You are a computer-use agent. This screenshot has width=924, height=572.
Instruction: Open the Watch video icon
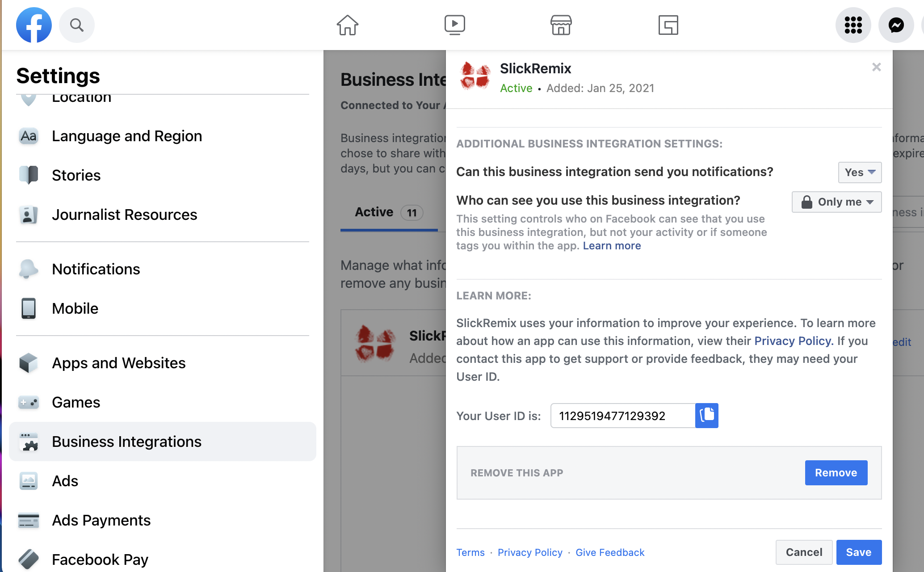point(455,25)
